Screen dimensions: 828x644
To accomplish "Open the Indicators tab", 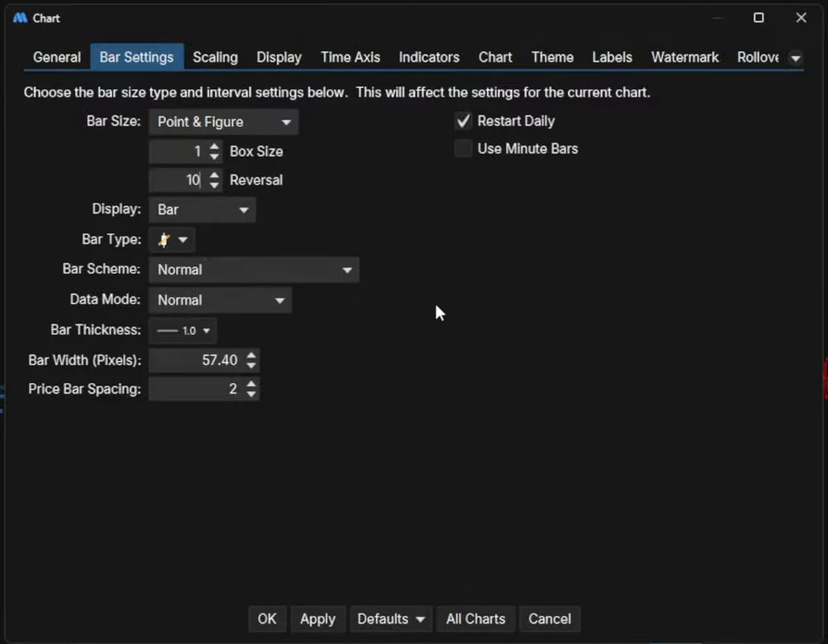I will [x=429, y=57].
